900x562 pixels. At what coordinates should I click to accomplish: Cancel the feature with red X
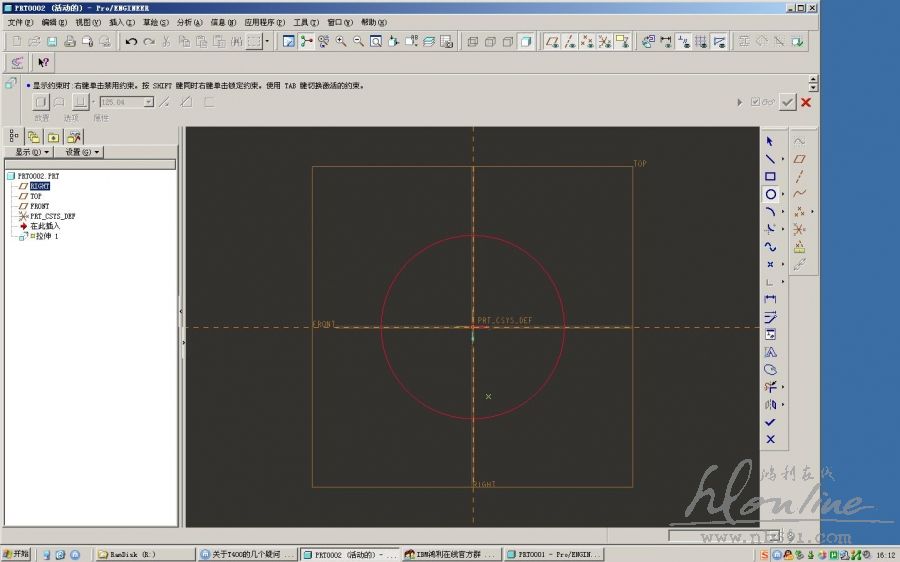806,102
